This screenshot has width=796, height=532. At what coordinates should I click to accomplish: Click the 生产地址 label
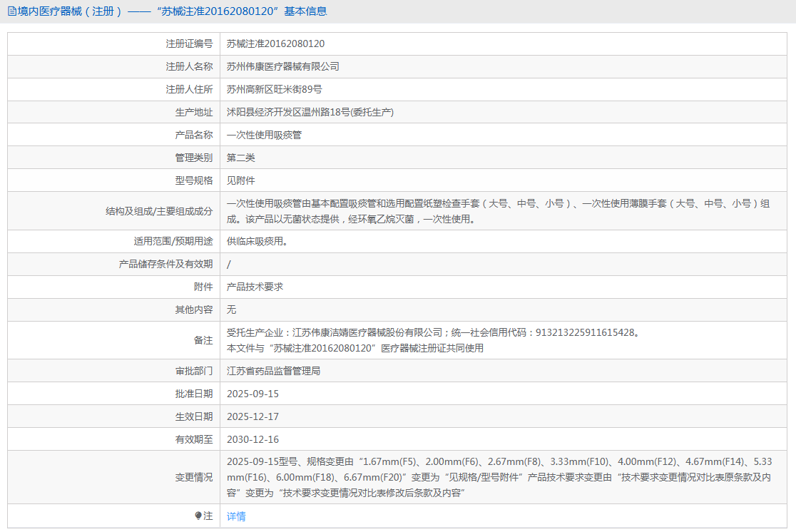coord(194,112)
